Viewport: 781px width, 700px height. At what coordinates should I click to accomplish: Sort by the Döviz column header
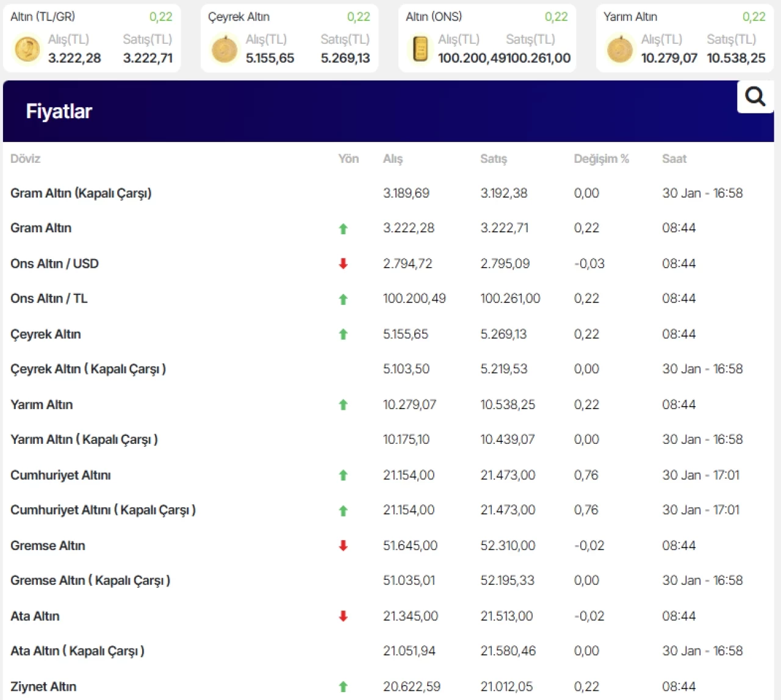(x=25, y=159)
